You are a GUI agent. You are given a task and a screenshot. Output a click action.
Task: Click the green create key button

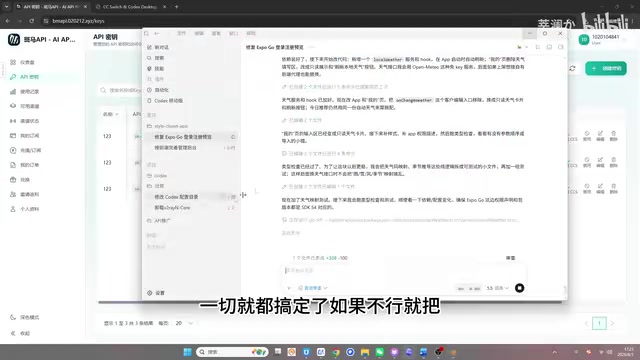coord(606,68)
